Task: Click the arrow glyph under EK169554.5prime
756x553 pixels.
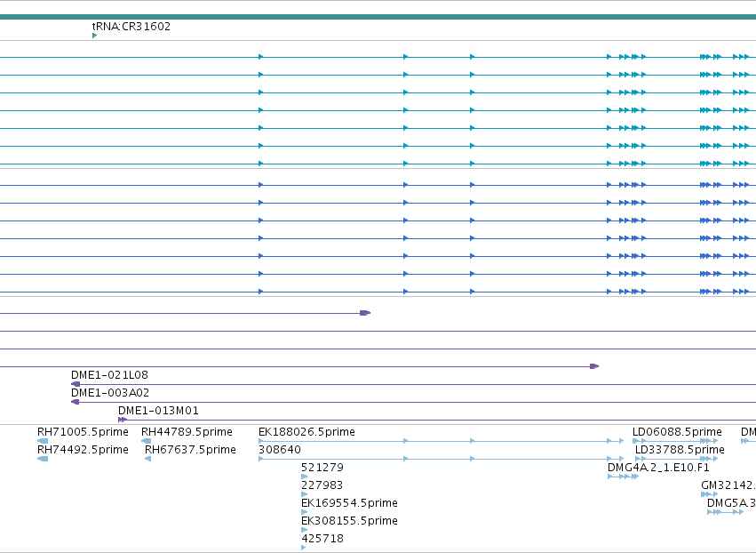Action: tap(304, 512)
